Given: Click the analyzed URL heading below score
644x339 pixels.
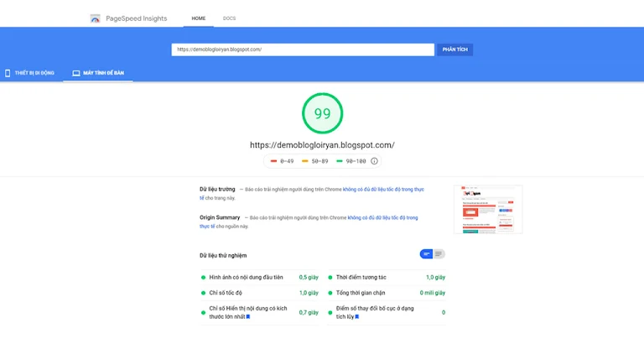Looking at the screenshot, I should coord(322,145).
